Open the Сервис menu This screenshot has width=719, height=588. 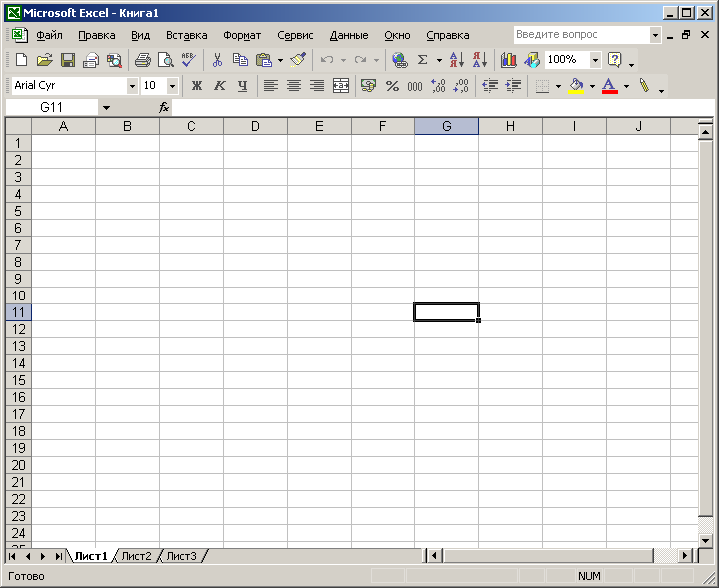pyautogui.click(x=295, y=35)
